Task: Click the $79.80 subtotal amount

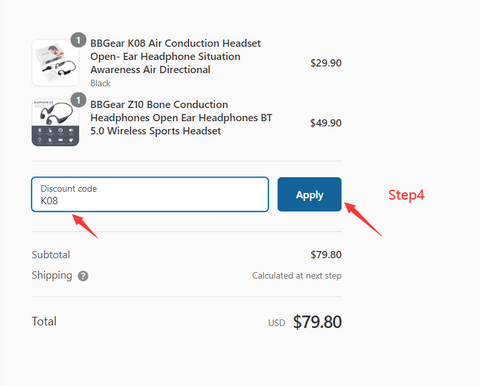Action: 326,255
